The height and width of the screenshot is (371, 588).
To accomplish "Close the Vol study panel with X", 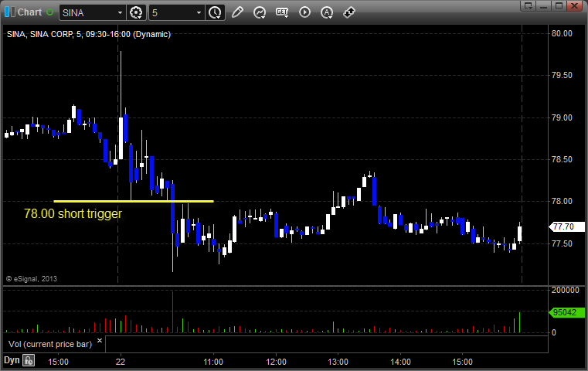I will [100, 341].
